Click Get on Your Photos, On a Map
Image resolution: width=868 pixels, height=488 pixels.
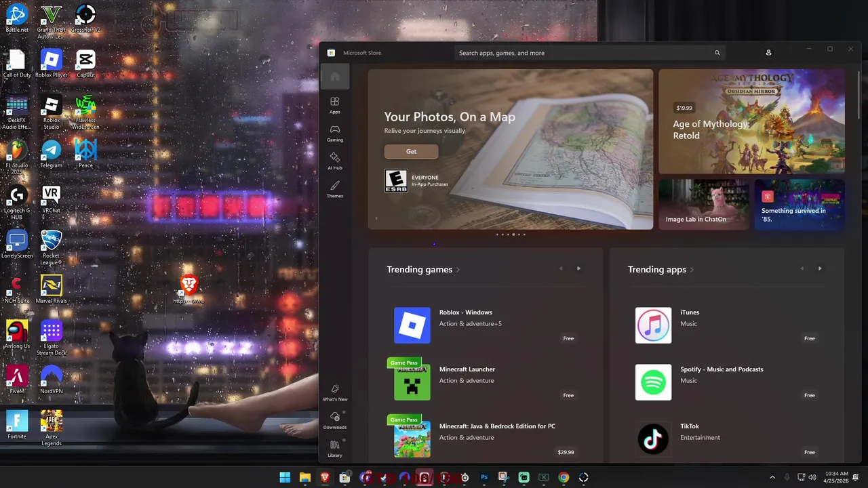[x=411, y=151]
